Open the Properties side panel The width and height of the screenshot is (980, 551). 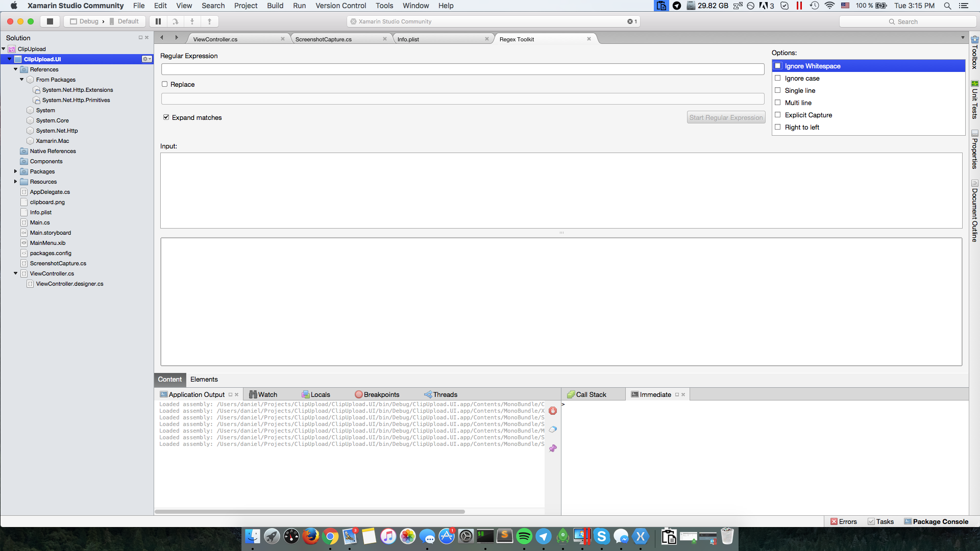point(974,149)
